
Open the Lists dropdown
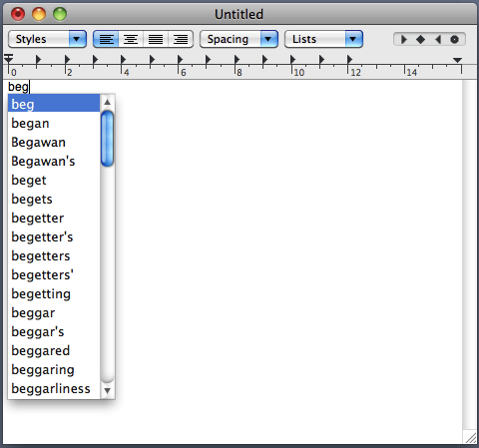click(323, 39)
